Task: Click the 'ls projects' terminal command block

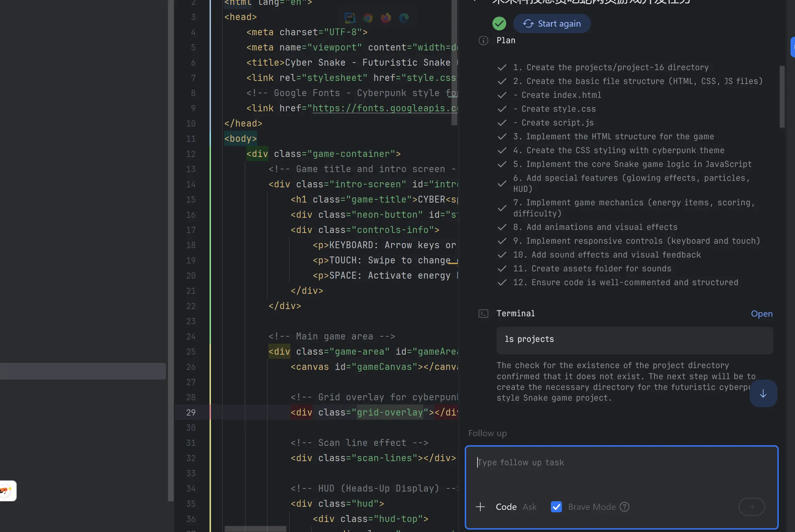Action: (x=635, y=340)
